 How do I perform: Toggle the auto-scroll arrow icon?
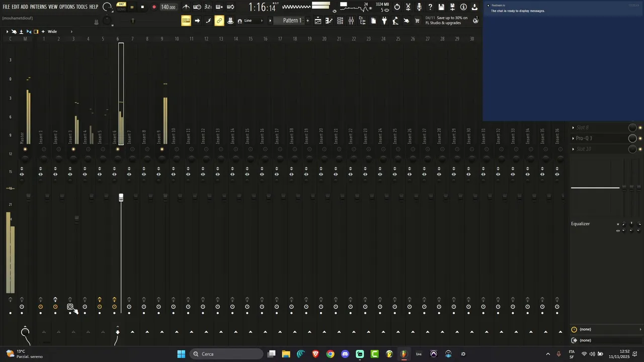197,21
